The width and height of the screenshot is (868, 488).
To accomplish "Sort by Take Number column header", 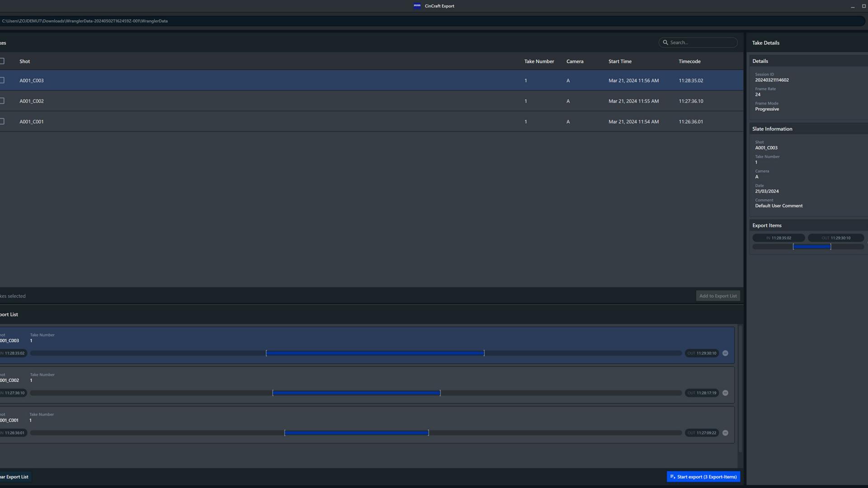I will click(x=539, y=61).
